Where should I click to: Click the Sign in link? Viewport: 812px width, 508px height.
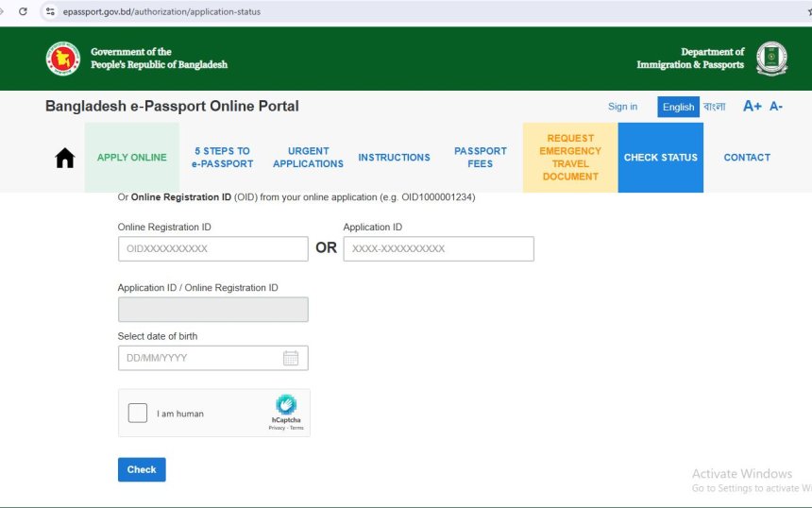coord(622,107)
